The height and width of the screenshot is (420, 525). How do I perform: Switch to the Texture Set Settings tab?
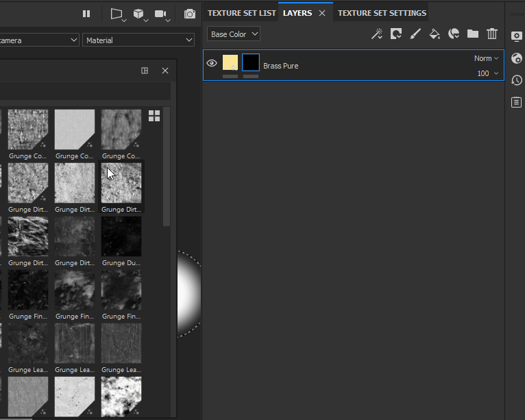tap(382, 13)
